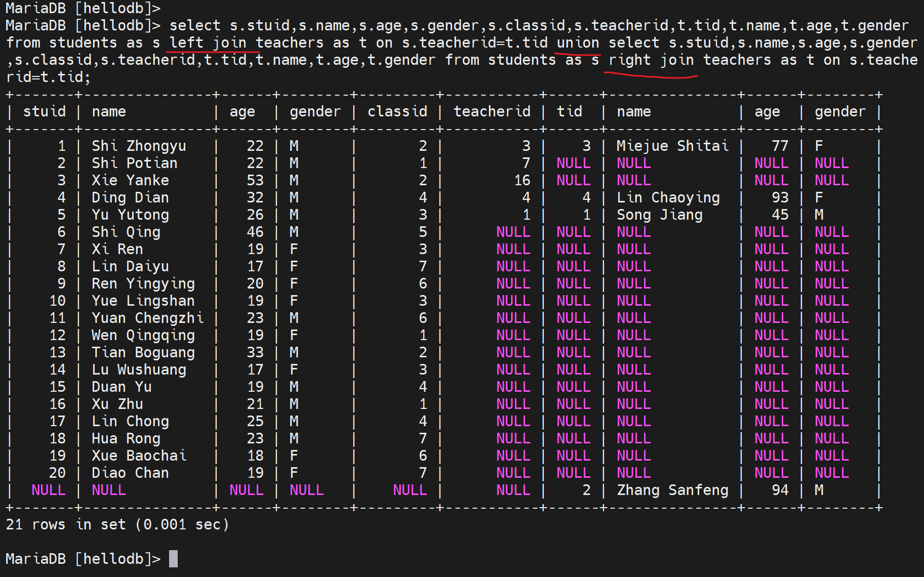924x577 pixels.
Task: Click the underlined "union" keyword
Action: 578,43
